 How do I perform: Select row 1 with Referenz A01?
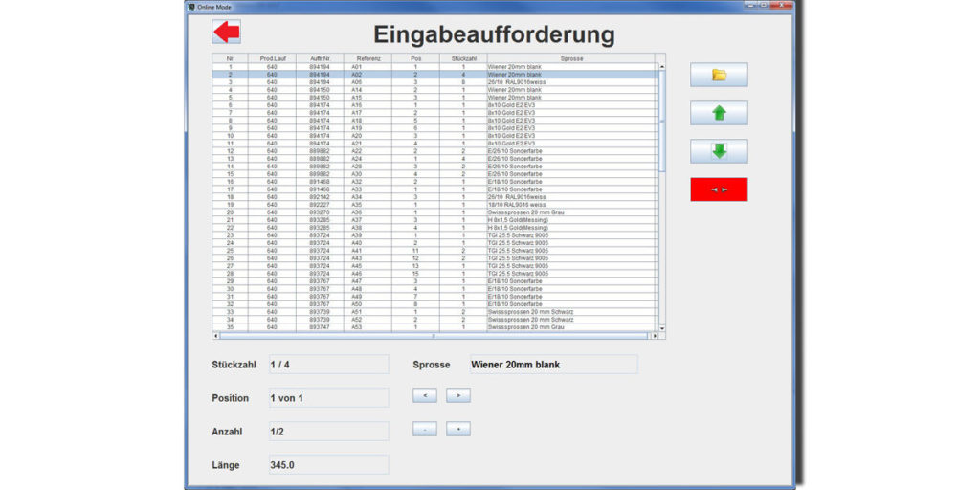(435, 66)
